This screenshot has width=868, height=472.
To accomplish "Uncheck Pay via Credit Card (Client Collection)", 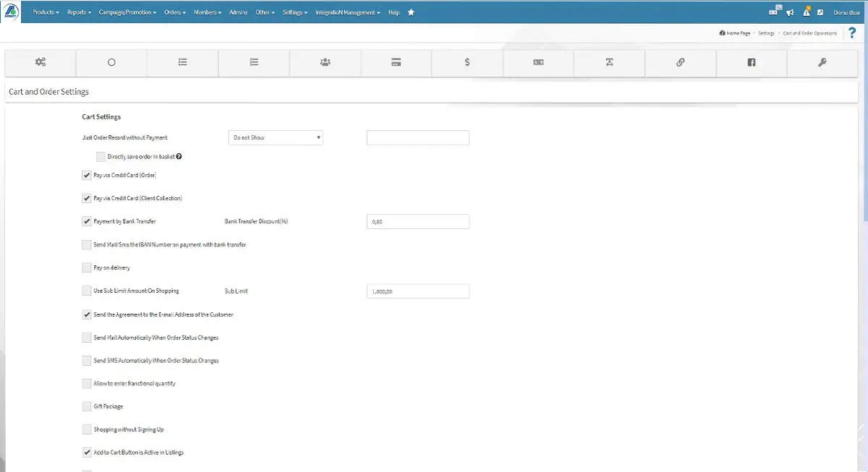I will coord(87,198).
